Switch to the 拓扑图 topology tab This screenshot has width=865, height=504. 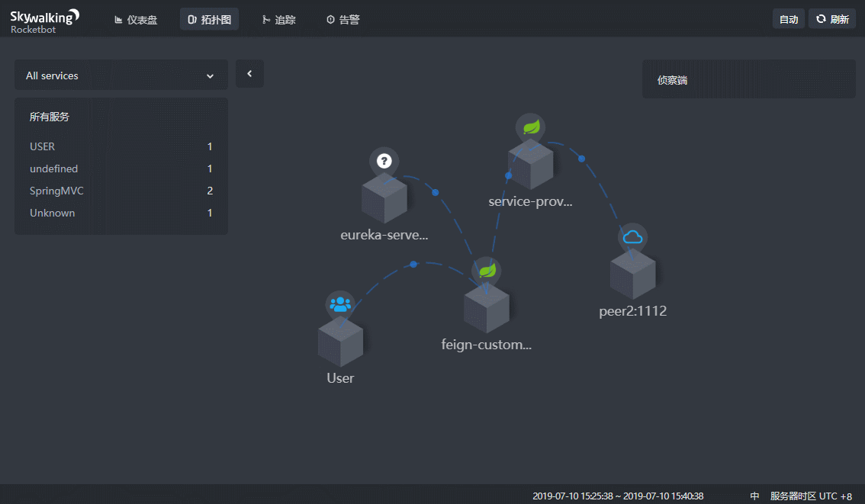coord(210,20)
